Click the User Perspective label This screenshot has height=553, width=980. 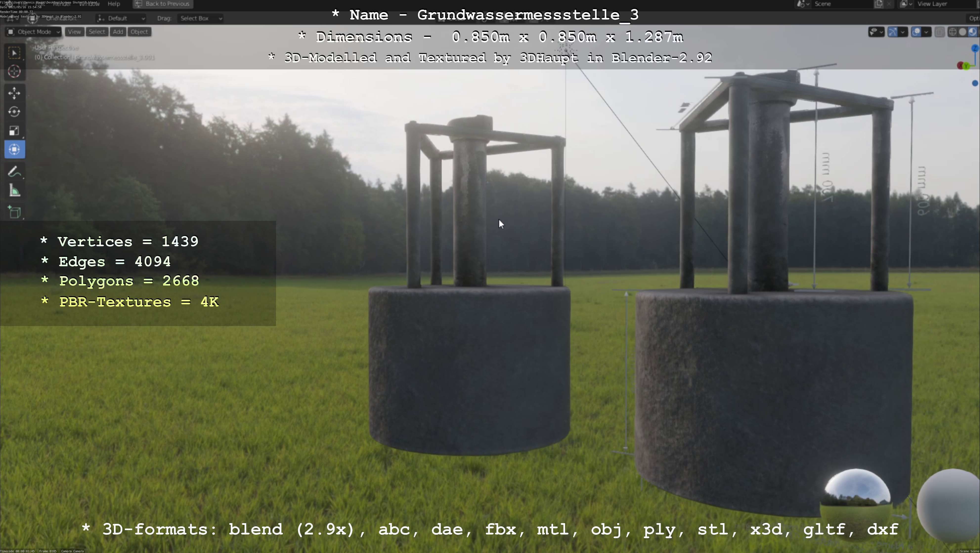click(56, 47)
